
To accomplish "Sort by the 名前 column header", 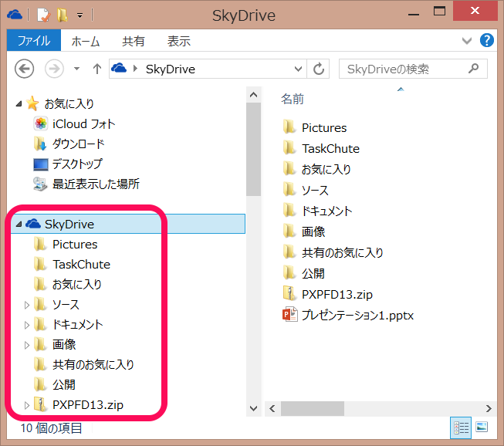I will [293, 99].
